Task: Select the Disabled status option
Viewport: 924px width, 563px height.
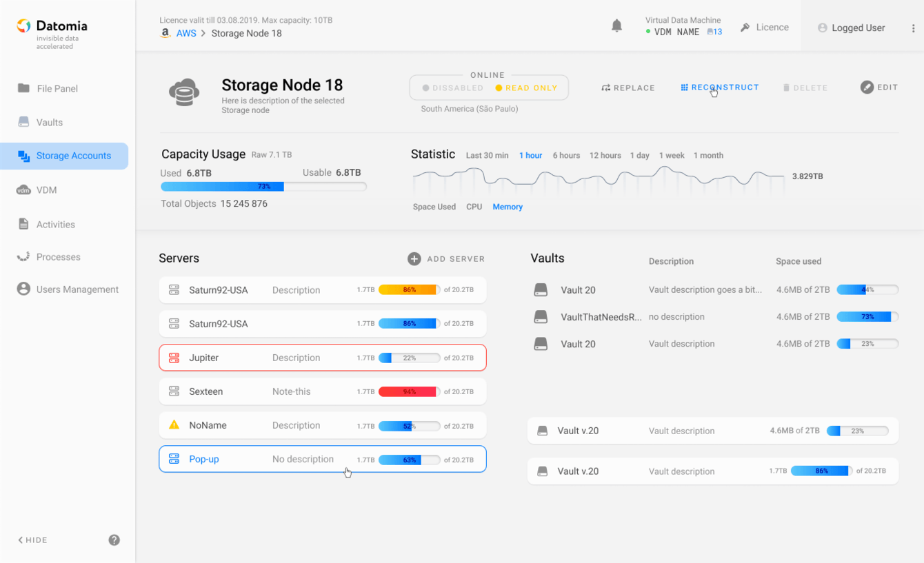Action: (x=453, y=88)
